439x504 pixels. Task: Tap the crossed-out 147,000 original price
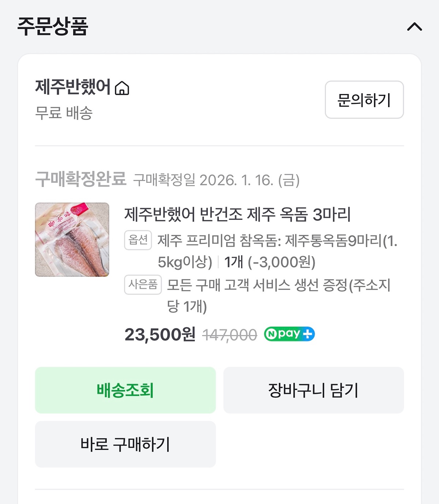(x=230, y=335)
